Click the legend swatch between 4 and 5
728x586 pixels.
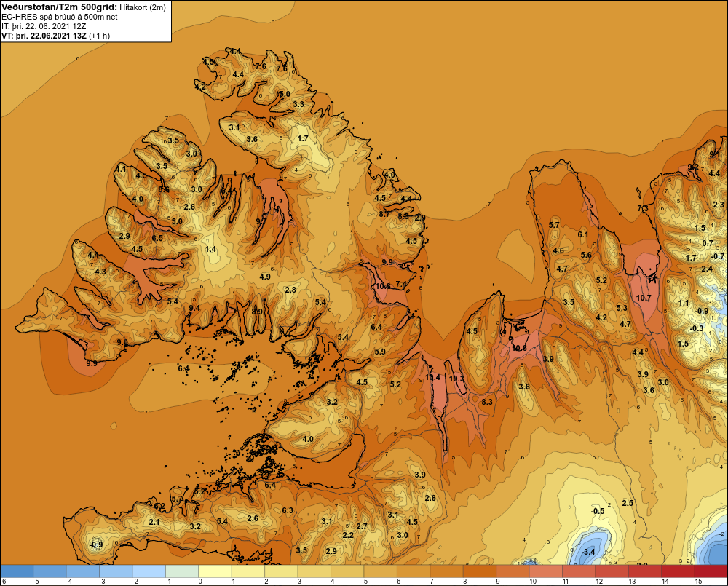coord(347,571)
